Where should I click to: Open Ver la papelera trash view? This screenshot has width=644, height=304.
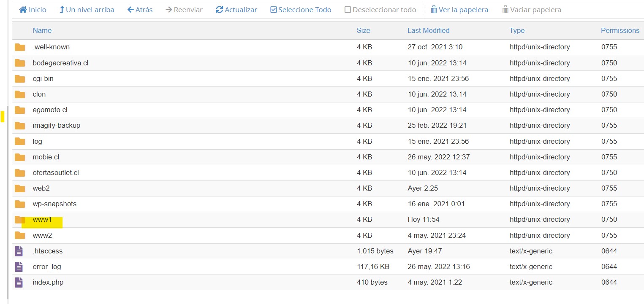[x=459, y=10]
